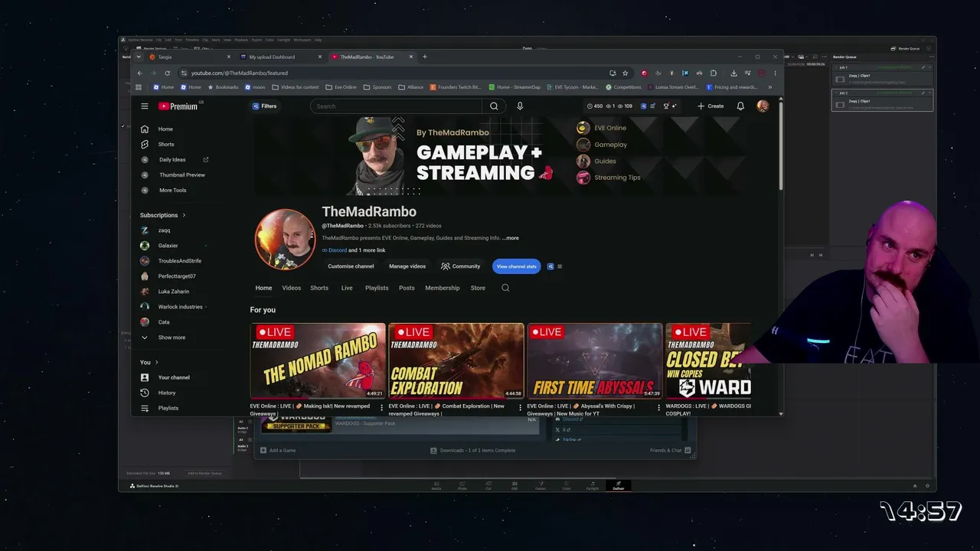Switch to the My upload Dashboard tab

coord(280,57)
